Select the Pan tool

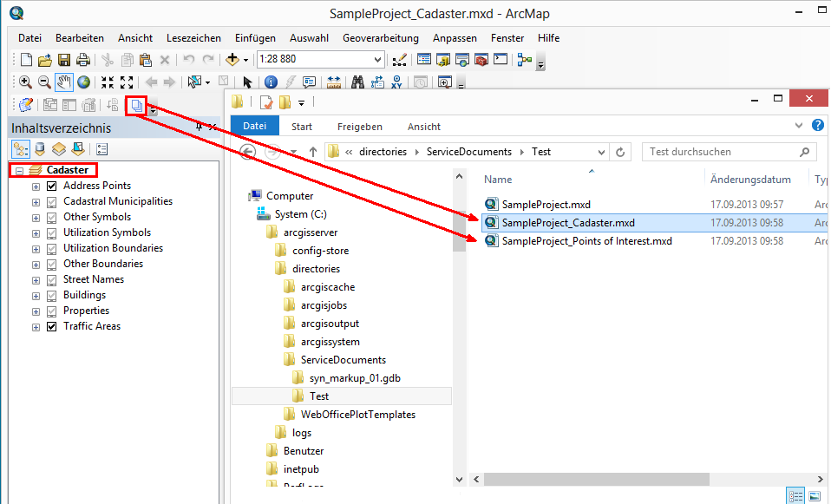coord(63,82)
